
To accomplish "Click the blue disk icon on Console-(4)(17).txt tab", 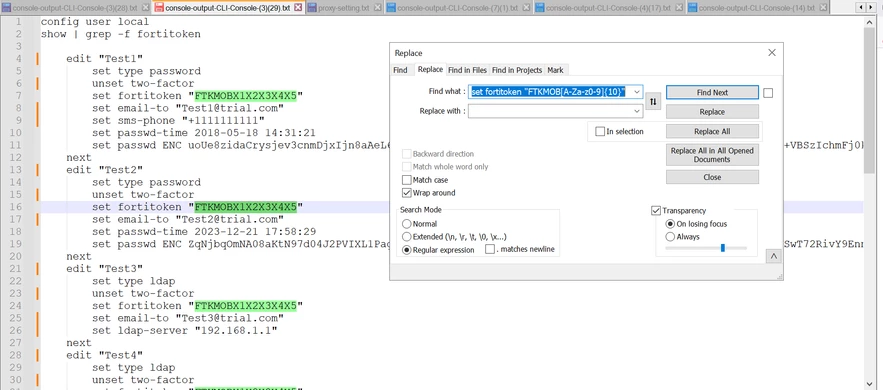I will click(x=540, y=8).
